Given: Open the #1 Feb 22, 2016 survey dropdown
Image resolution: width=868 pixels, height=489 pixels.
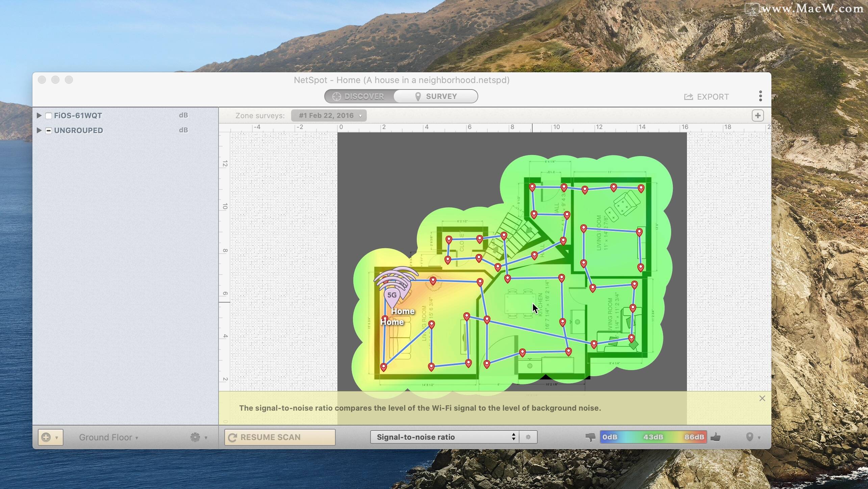Looking at the screenshot, I should coord(329,116).
